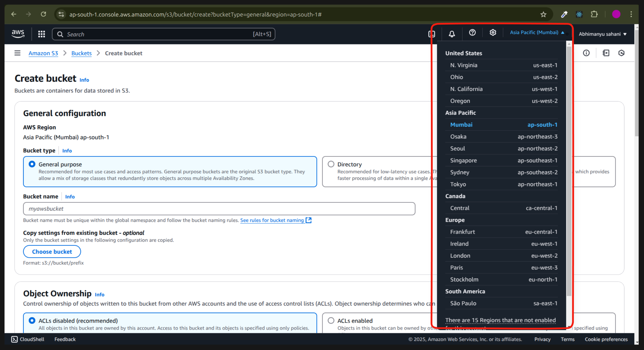Select Paris eu-west-3 region
The image size is (644, 350).
501,268
